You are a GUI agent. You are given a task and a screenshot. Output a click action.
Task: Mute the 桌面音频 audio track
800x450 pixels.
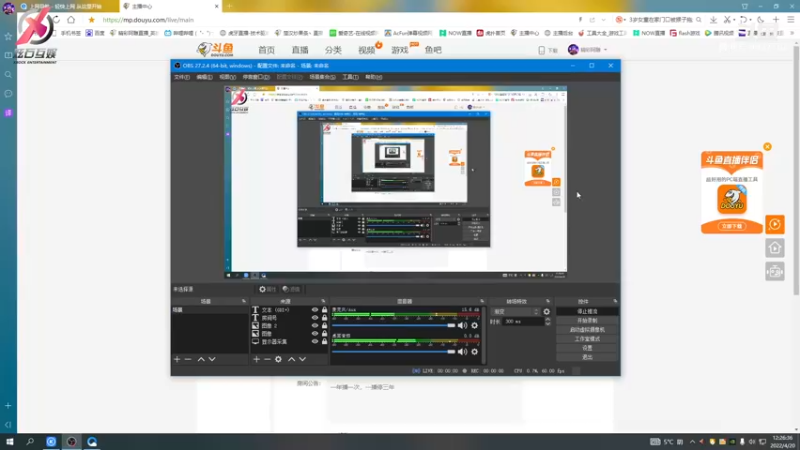click(462, 352)
